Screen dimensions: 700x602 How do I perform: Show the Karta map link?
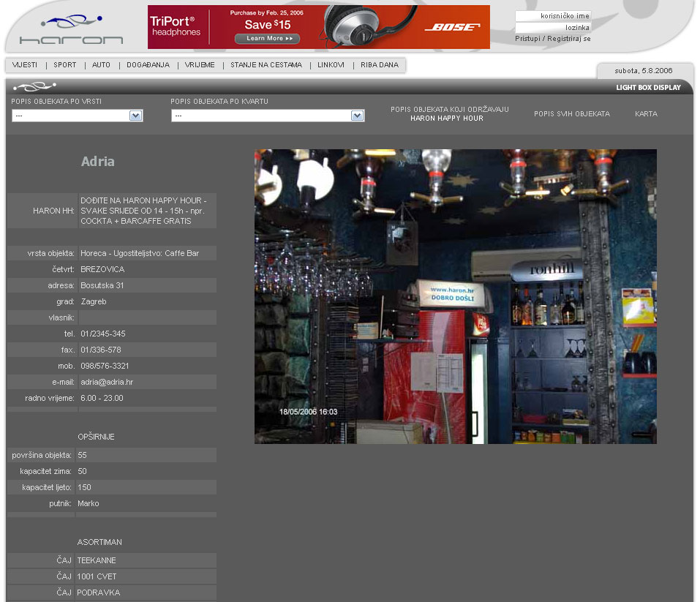pyautogui.click(x=646, y=114)
